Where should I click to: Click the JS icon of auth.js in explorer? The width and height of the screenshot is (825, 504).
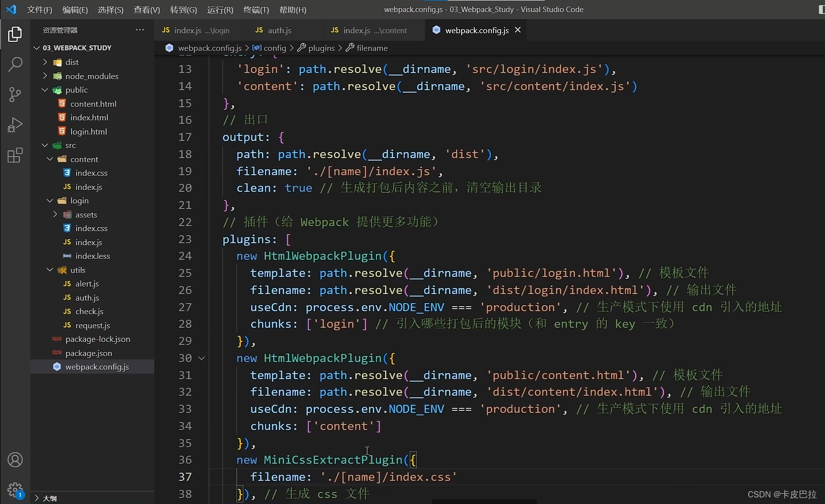tap(67, 298)
